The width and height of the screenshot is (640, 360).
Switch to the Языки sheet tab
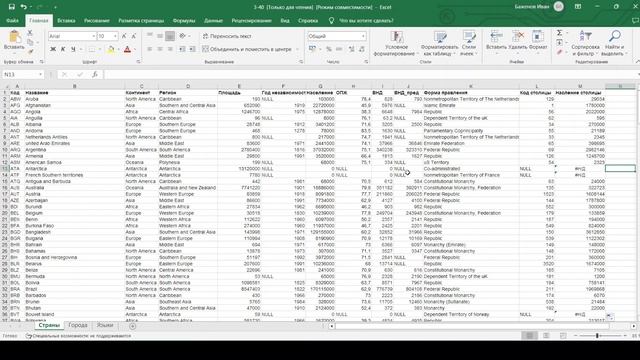pos(105,325)
